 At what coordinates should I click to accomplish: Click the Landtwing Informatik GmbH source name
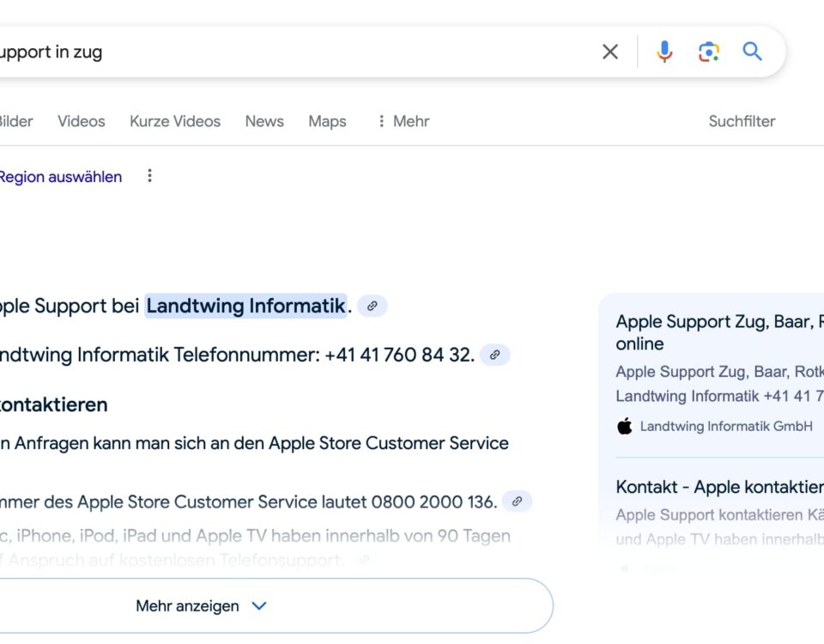[726, 427]
